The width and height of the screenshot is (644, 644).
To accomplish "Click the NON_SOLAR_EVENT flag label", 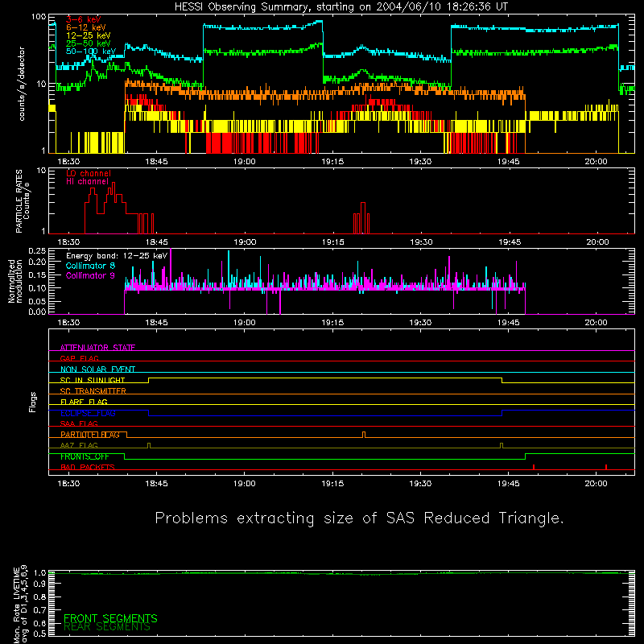I will click(x=97, y=369).
